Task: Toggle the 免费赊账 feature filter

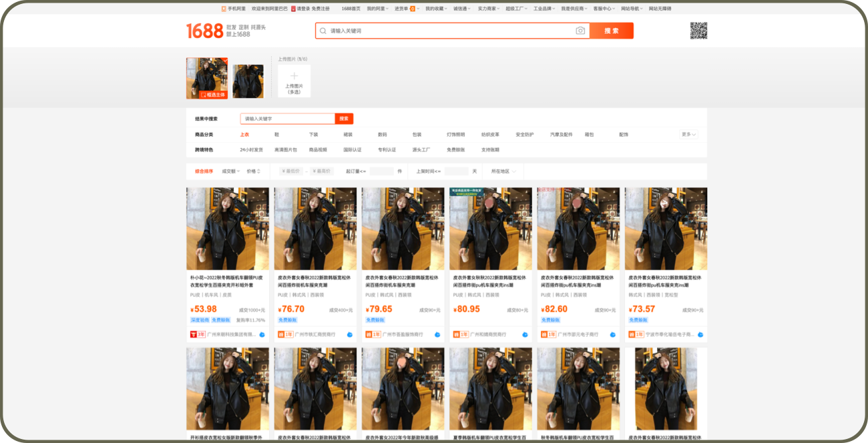Action: 456,149
